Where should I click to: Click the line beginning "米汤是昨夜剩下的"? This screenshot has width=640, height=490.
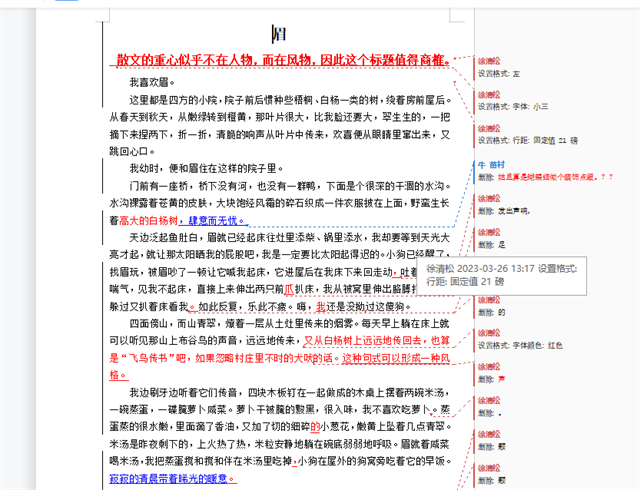point(280,444)
